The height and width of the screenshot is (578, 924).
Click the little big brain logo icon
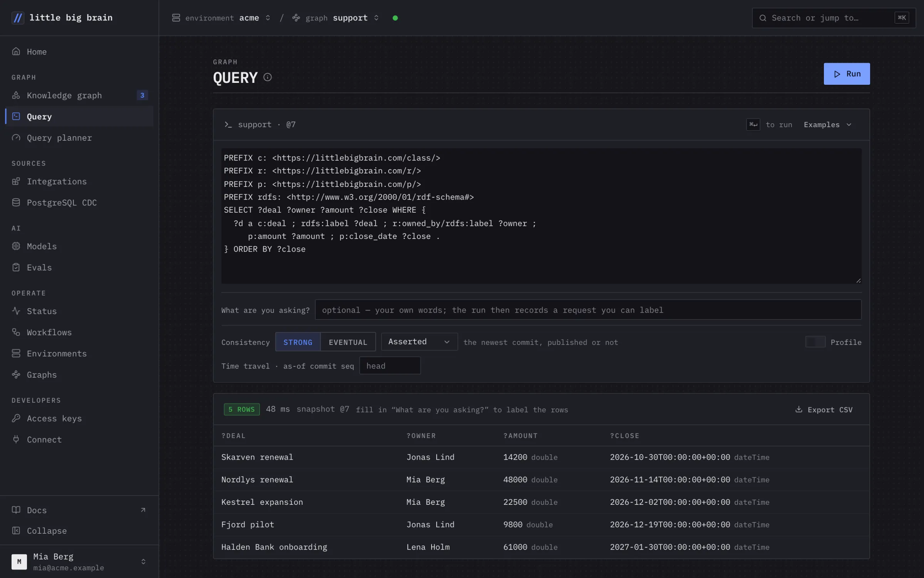(18, 18)
